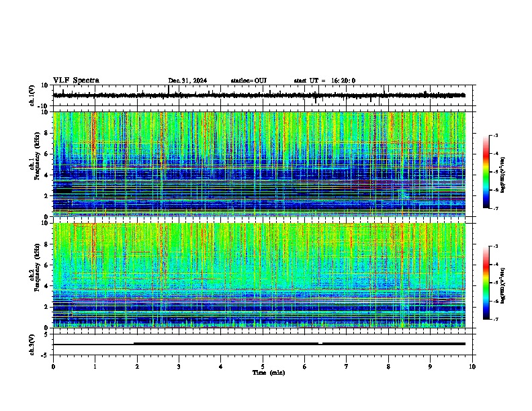Viewport: 532px width, 411px height.
Task: Click the ch.2 color scale bar
Action: coord(486,283)
